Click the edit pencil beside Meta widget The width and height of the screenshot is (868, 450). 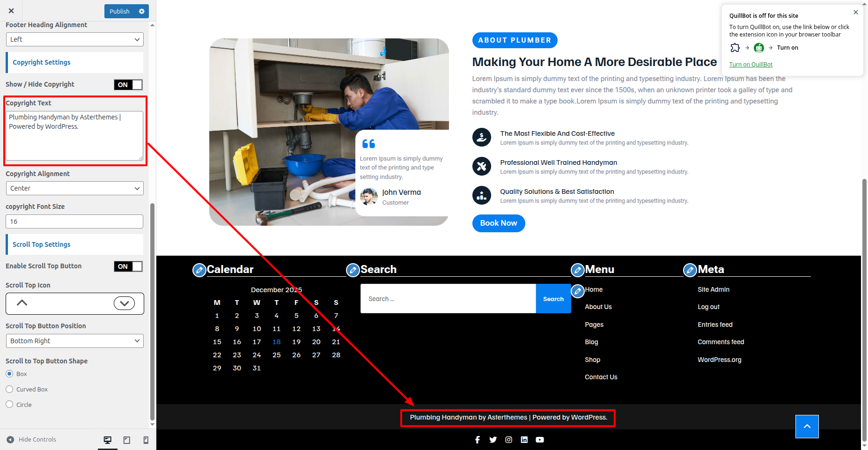click(x=690, y=270)
